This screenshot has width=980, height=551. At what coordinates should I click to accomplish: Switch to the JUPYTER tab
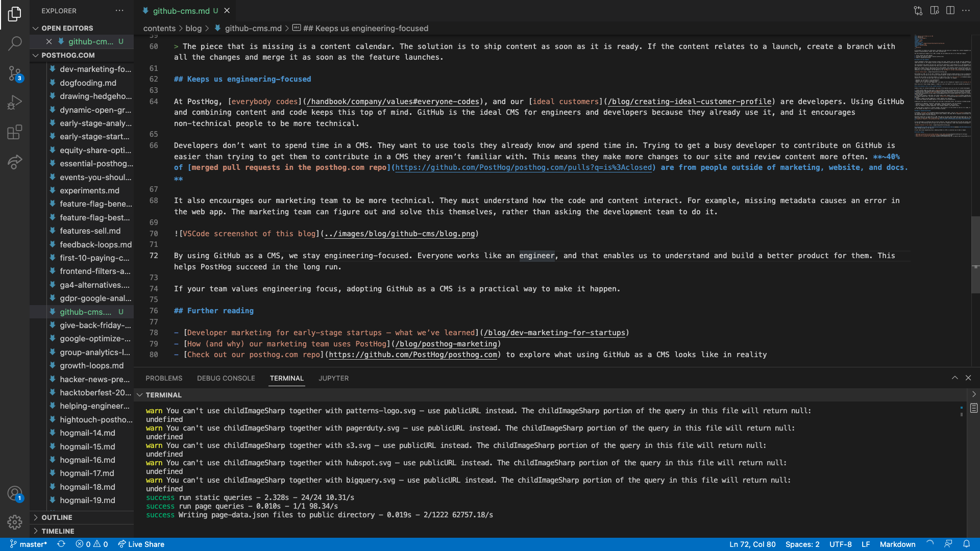coord(333,378)
